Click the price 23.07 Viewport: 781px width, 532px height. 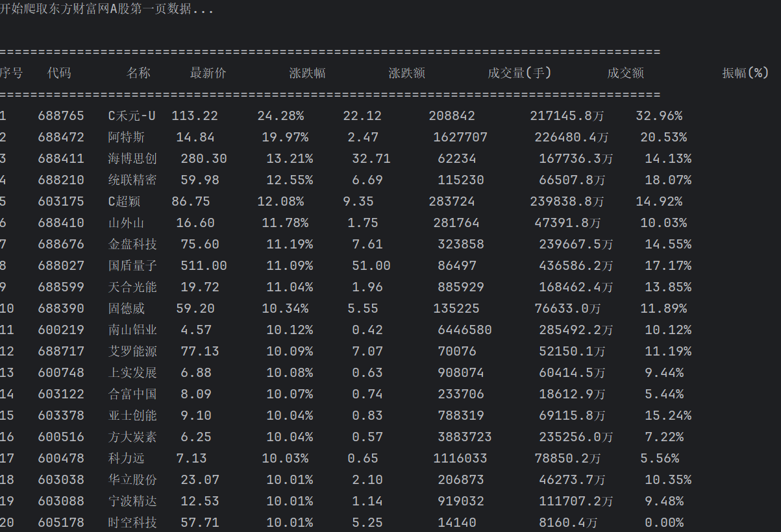[200, 480]
